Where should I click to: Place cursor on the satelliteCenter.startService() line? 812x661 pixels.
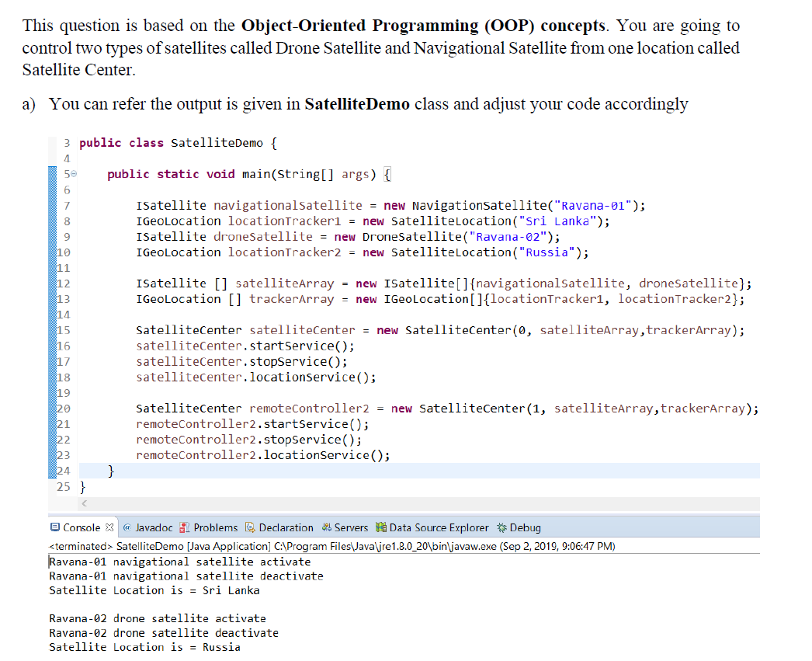[245, 346]
